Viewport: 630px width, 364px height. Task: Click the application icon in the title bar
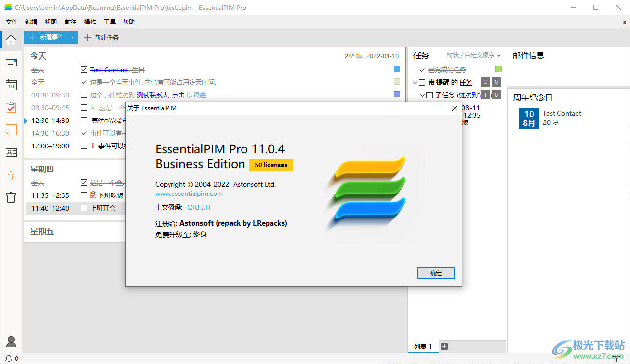click(x=8, y=8)
